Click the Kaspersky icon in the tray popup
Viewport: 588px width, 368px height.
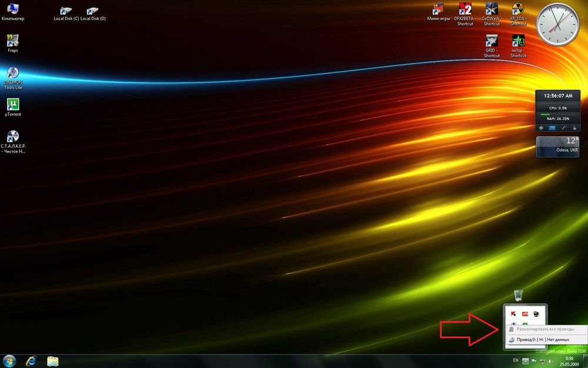pyautogui.click(x=513, y=314)
